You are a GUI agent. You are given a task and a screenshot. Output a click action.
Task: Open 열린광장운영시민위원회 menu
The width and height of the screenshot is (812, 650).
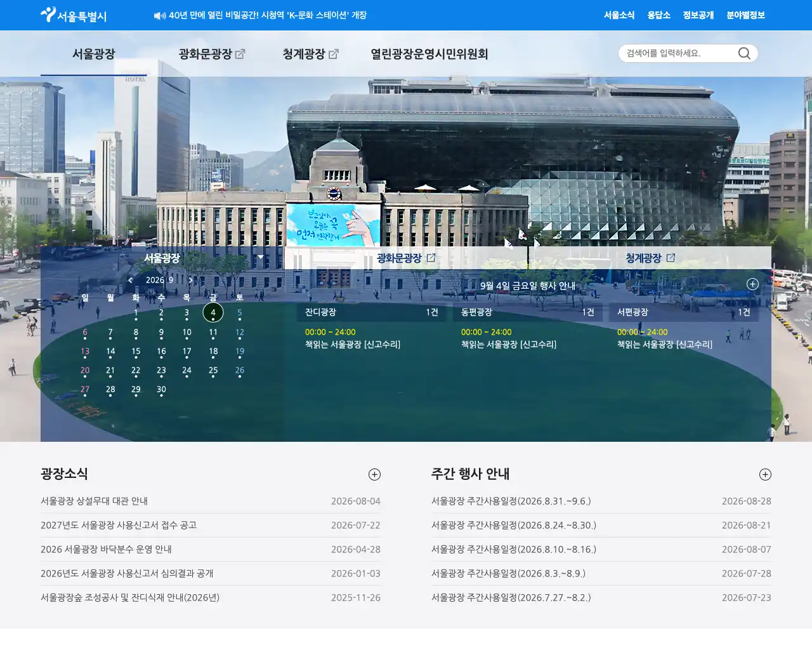click(429, 54)
